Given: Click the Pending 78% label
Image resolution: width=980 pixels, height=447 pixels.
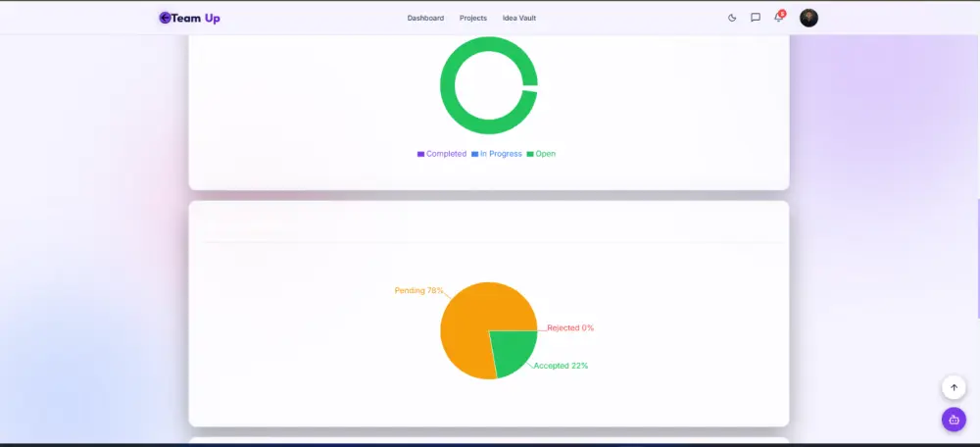Looking at the screenshot, I should point(418,291).
